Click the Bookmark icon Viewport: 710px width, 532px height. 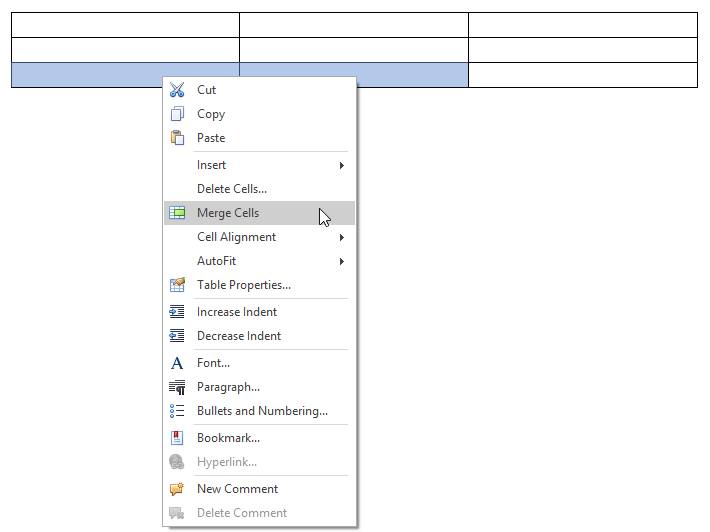tap(177, 438)
